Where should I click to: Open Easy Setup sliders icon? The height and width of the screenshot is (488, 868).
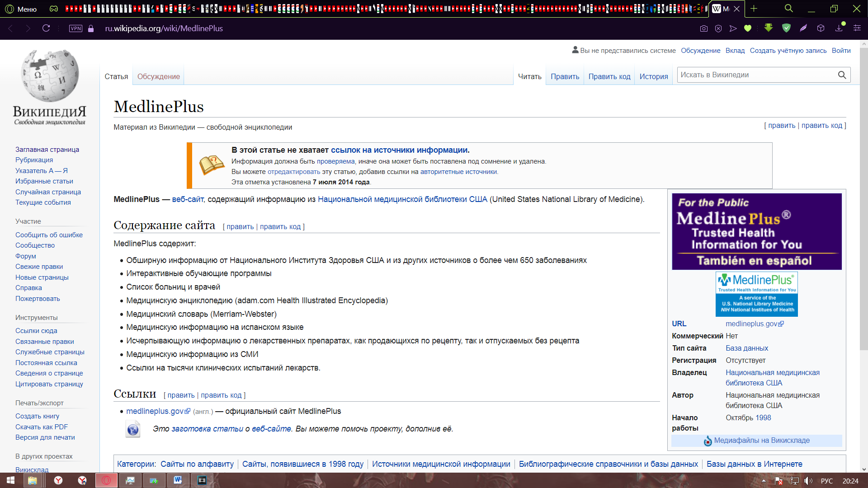pos(857,28)
